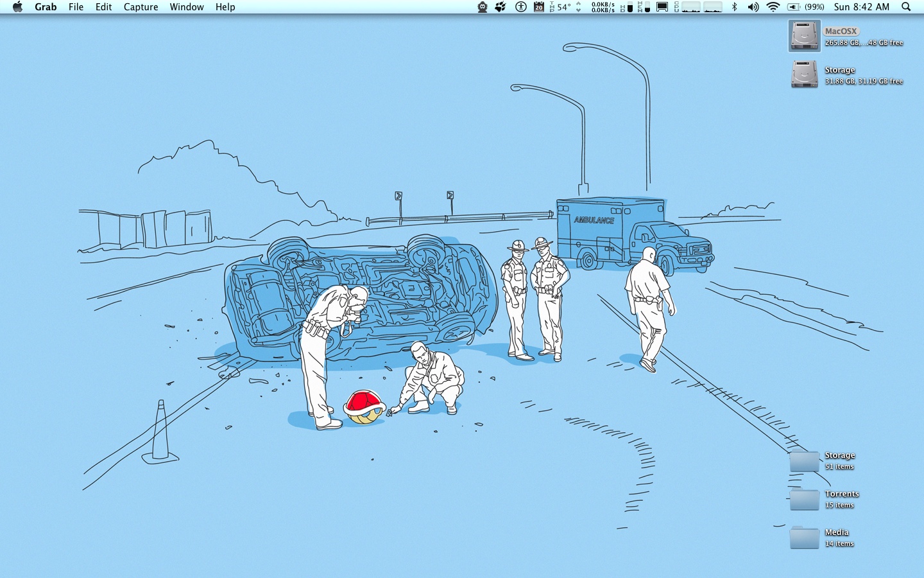Click the Sun 8:42 AM clock
The width and height of the screenshot is (924, 578).
[x=862, y=7]
